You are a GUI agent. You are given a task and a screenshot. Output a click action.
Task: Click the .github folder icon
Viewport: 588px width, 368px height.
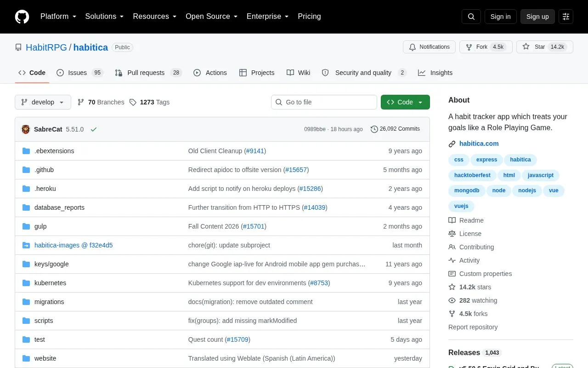click(x=26, y=170)
